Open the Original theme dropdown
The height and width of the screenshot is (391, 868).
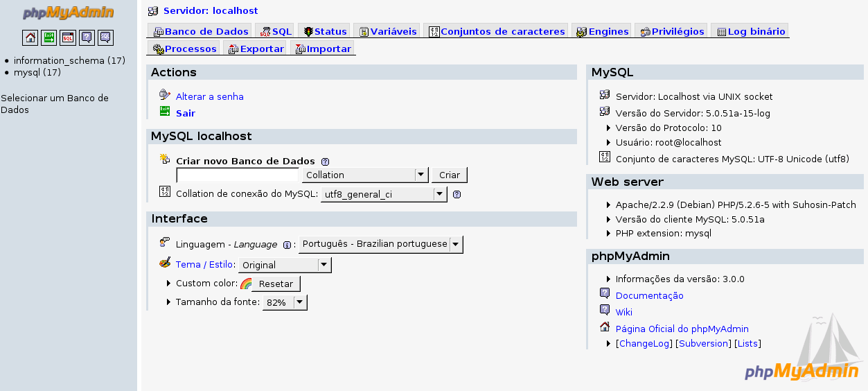(285, 265)
